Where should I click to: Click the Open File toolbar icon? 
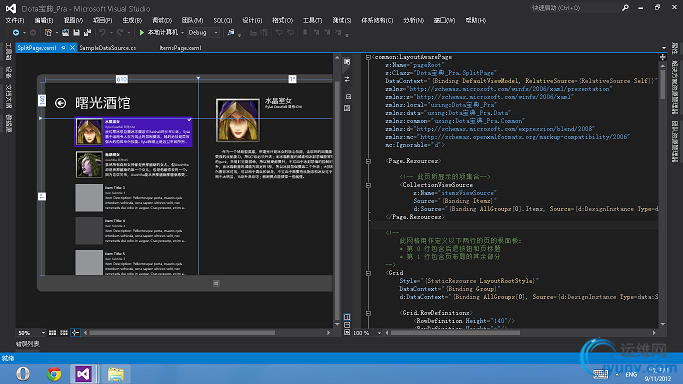tap(65, 32)
